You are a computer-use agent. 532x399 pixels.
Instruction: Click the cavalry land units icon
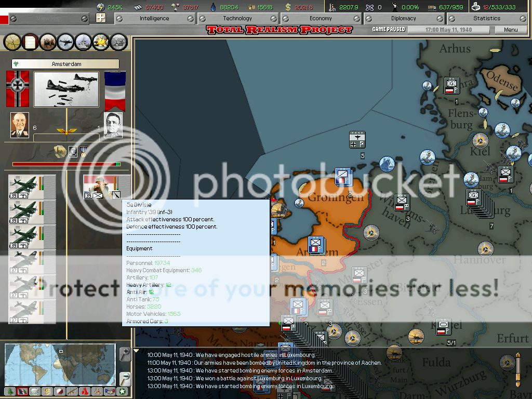tap(47, 43)
